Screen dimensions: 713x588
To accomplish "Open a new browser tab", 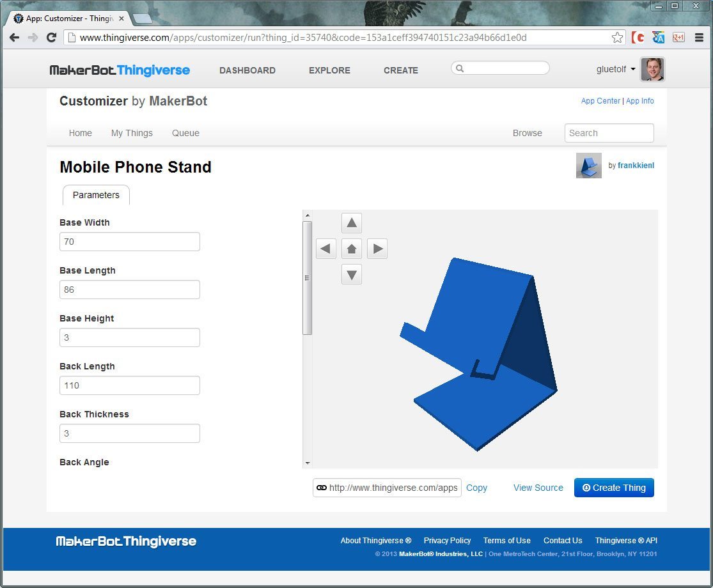I will click(x=143, y=19).
